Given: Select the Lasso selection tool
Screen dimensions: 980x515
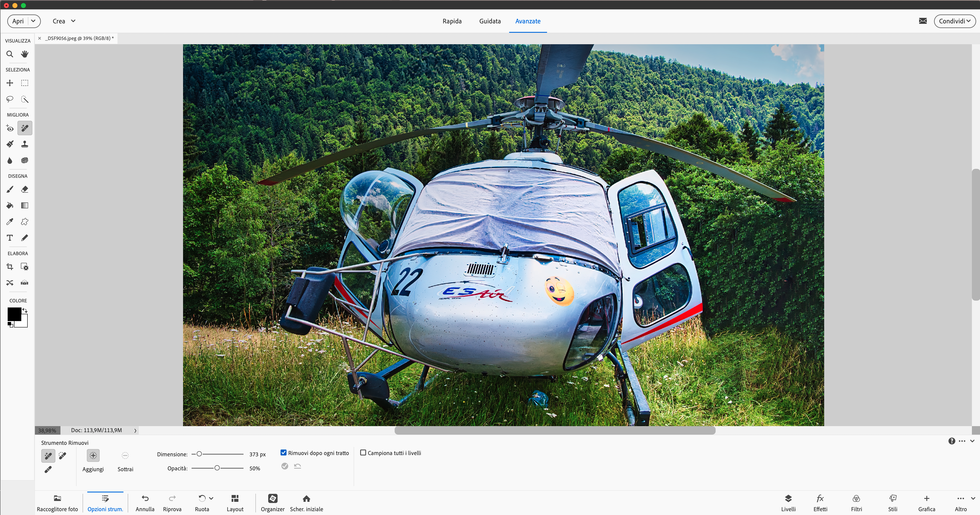Looking at the screenshot, I should (10, 99).
